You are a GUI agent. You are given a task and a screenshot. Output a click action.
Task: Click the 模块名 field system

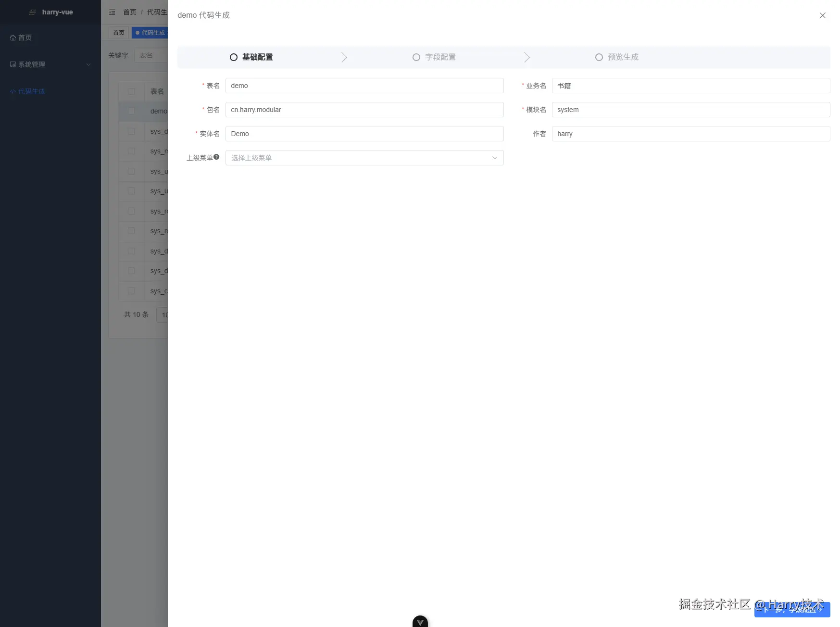click(691, 110)
